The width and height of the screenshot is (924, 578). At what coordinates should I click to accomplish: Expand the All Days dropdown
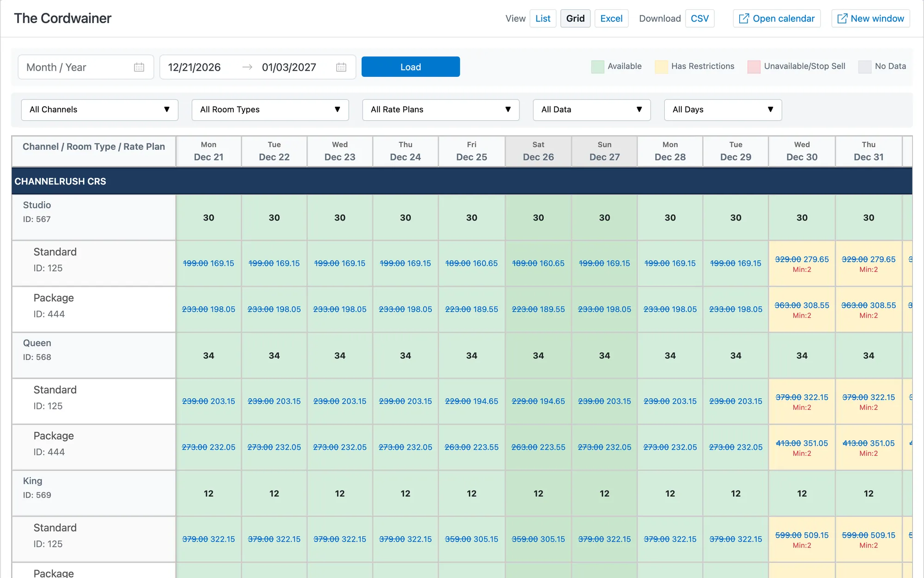click(723, 110)
